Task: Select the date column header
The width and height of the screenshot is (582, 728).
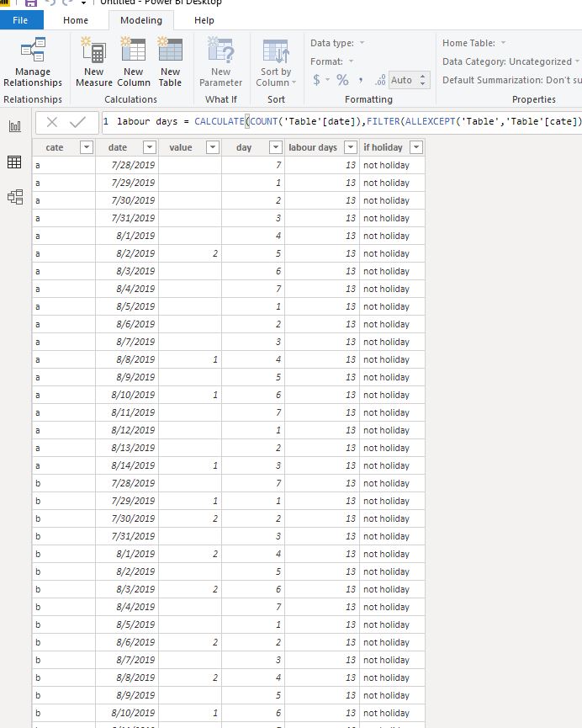Action: click(x=118, y=147)
